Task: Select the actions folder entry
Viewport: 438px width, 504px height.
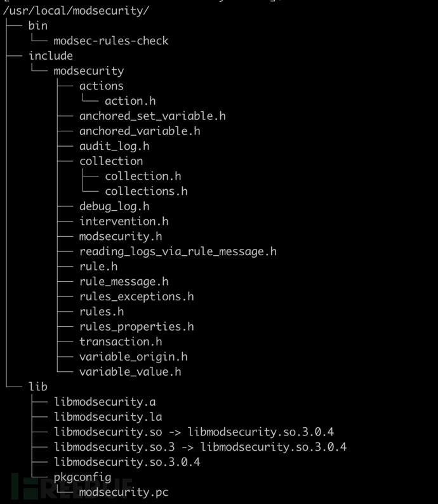Action: click(x=101, y=86)
